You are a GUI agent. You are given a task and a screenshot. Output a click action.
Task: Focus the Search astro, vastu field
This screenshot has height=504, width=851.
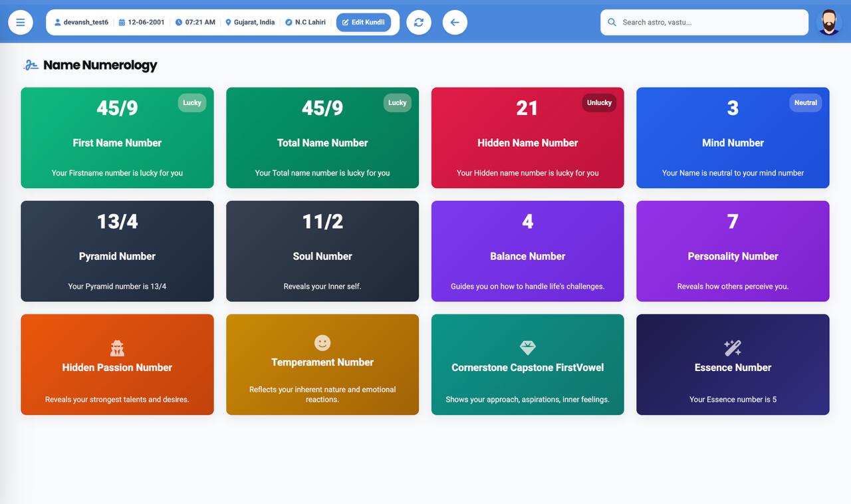click(705, 22)
